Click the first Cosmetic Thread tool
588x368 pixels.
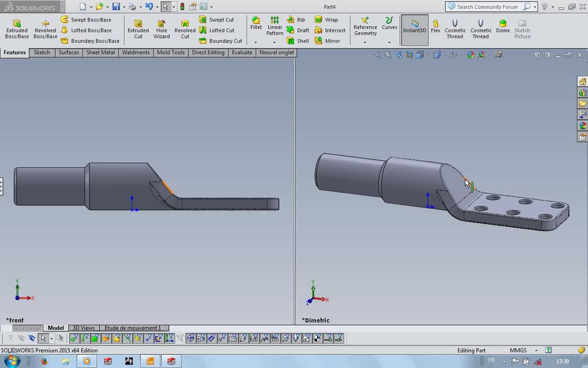pos(455,29)
